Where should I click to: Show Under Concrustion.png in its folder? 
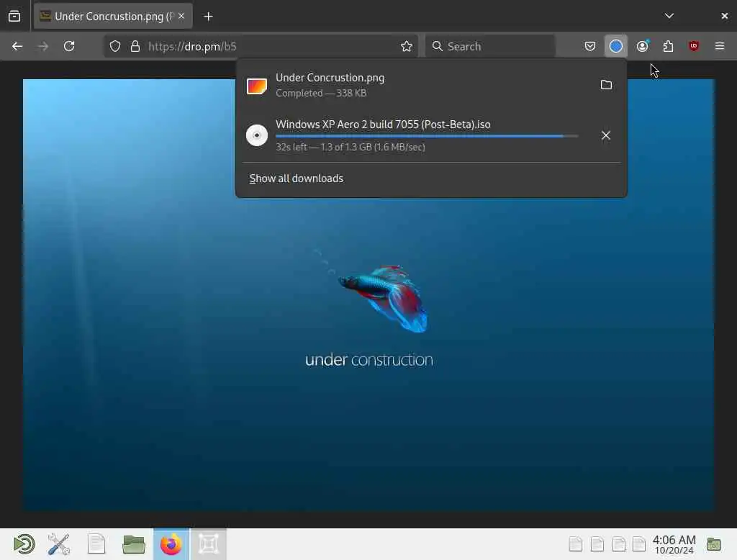click(x=606, y=85)
